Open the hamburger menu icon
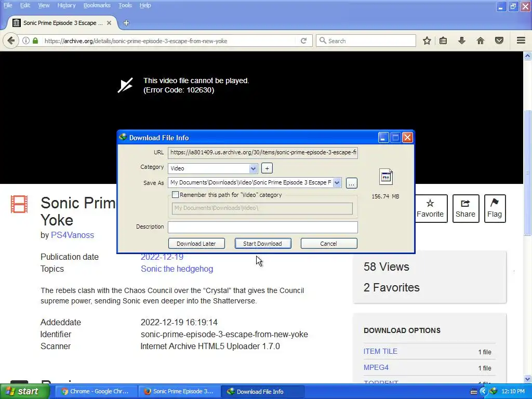Viewport: 532px width, 399px height. point(521,41)
